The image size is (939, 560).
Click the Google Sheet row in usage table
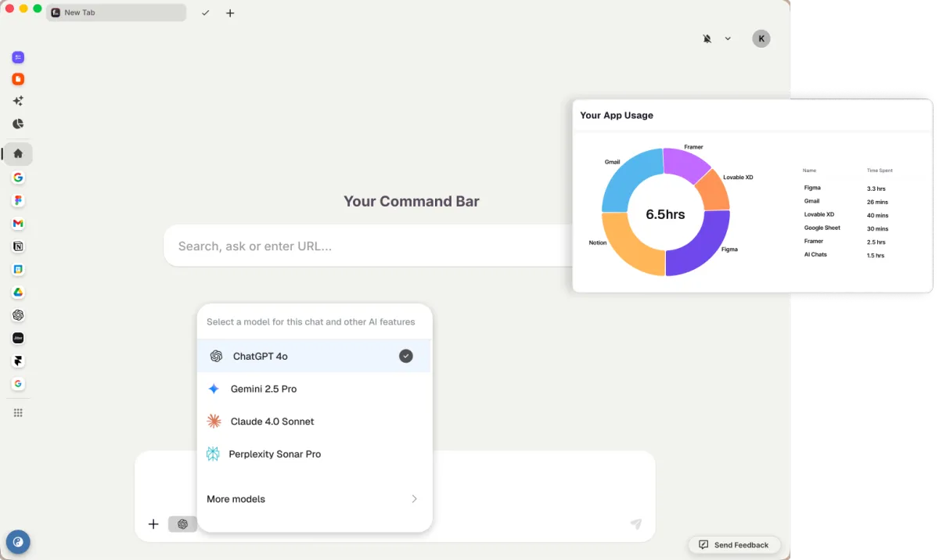tap(822, 228)
